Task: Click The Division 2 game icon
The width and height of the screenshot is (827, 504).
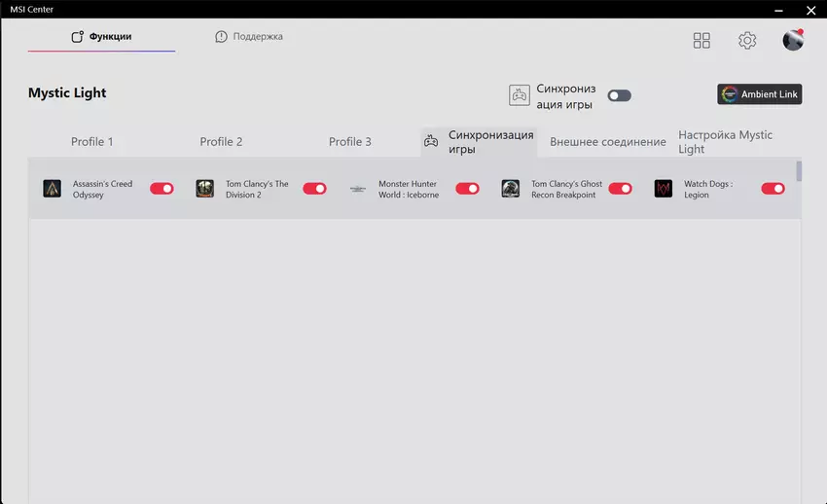Action: pyautogui.click(x=205, y=189)
